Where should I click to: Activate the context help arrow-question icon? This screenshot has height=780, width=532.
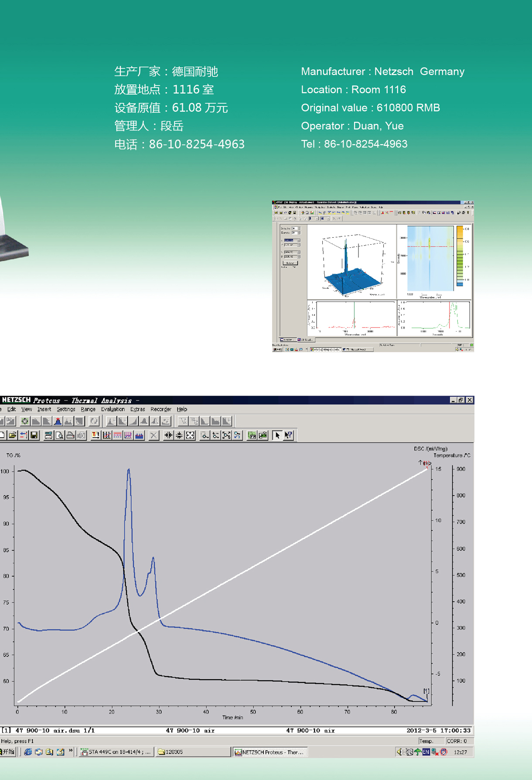coord(288,435)
